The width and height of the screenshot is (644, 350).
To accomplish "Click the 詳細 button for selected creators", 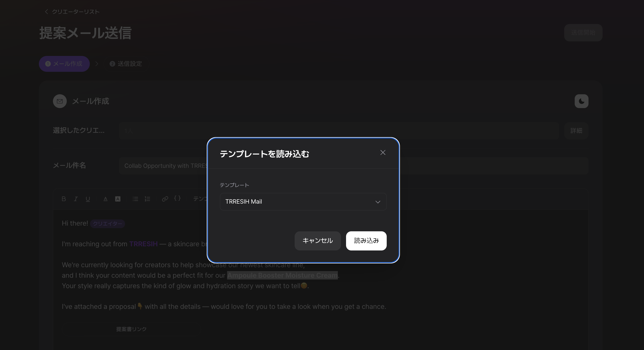I will [x=576, y=131].
